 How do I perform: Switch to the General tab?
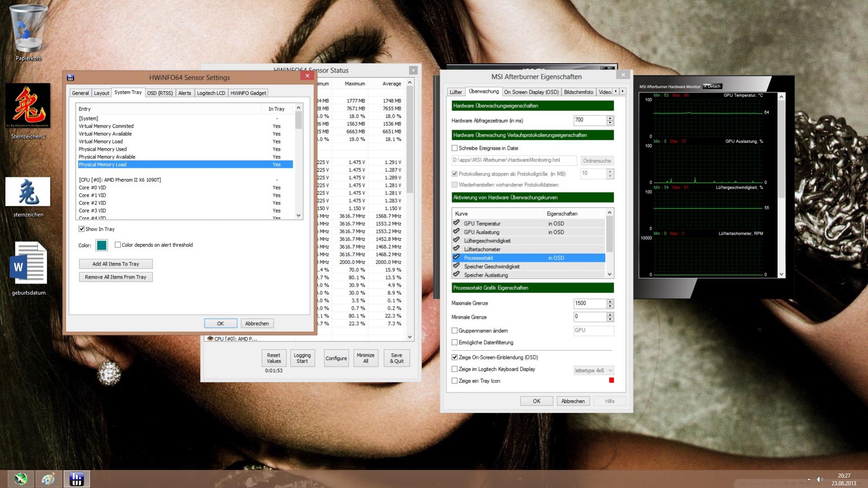(x=81, y=93)
